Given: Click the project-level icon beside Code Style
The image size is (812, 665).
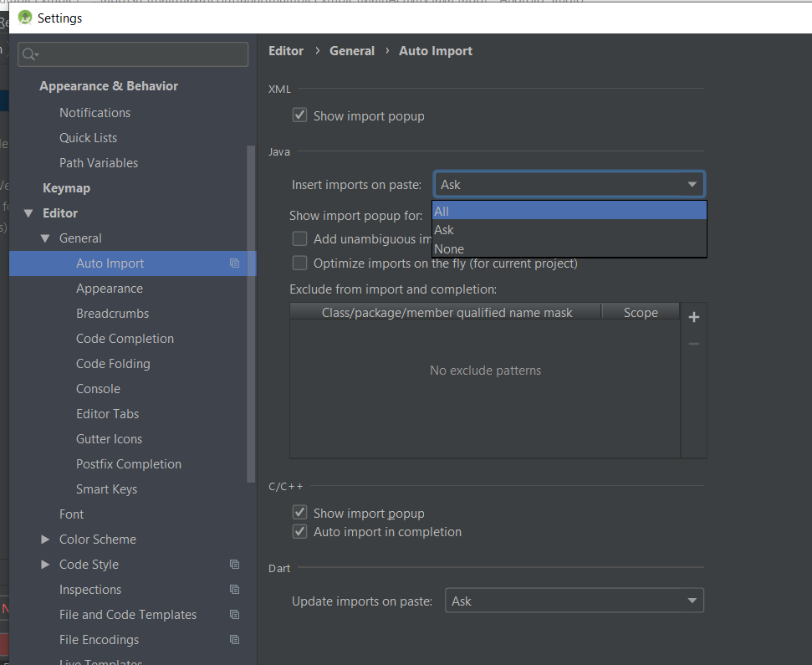Looking at the screenshot, I should pos(234,565).
